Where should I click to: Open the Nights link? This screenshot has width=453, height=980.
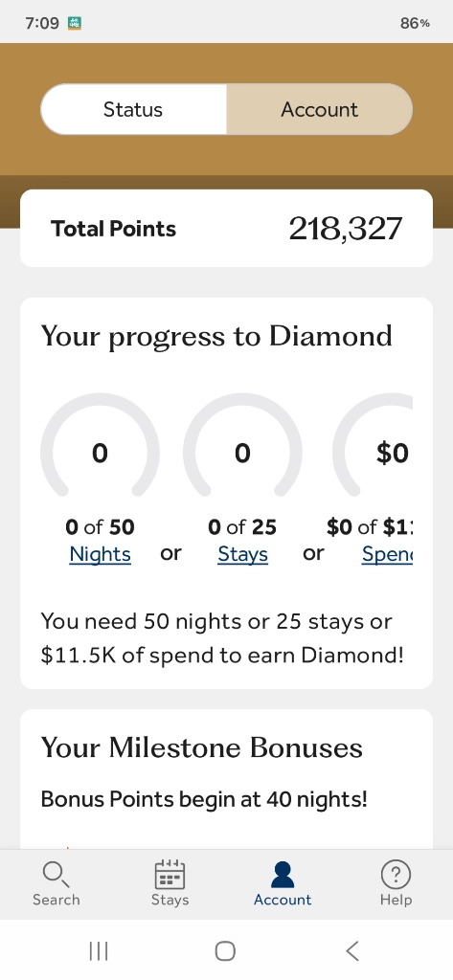point(101,554)
